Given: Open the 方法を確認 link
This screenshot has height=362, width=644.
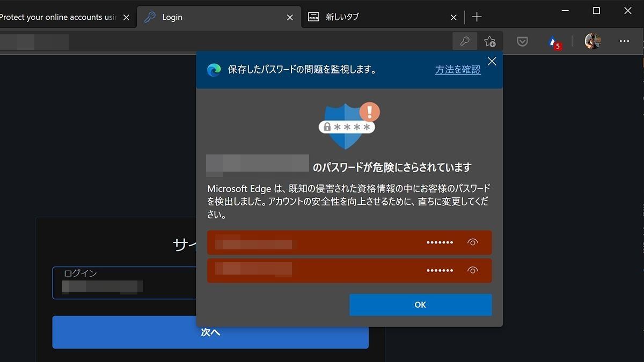Looking at the screenshot, I should (x=458, y=70).
